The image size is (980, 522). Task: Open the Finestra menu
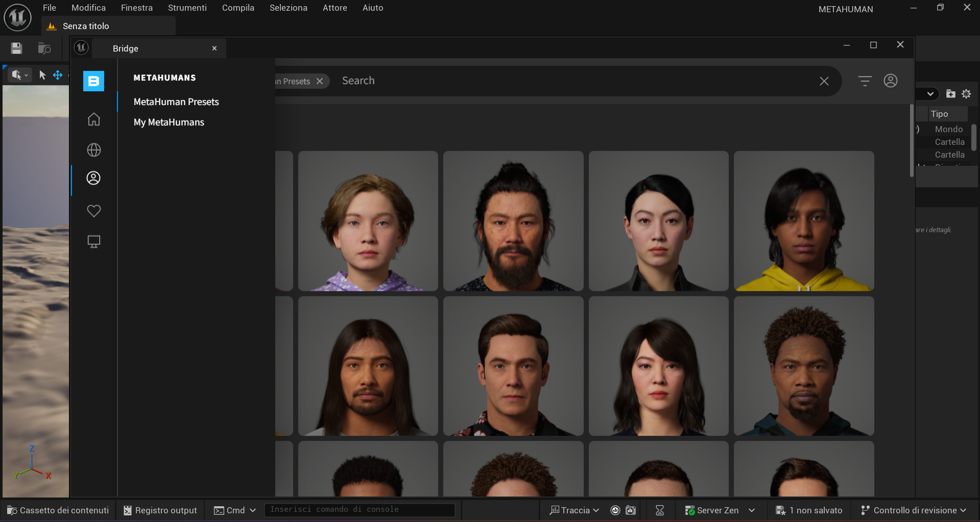pos(136,8)
